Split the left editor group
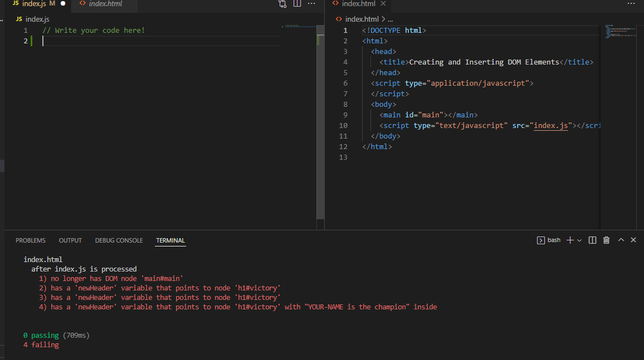Image resolution: width=644 pixels, height=360 pixels. pyautogui.click(x=297, y=4)
